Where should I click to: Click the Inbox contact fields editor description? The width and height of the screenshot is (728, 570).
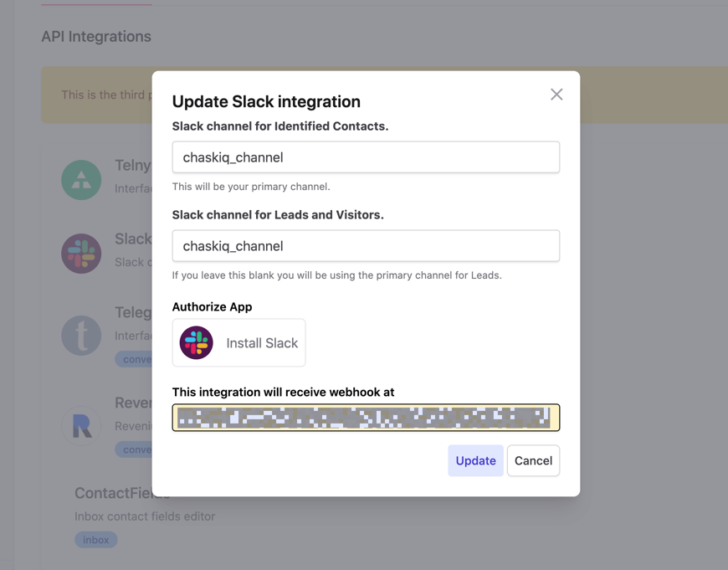click(145, 516)
